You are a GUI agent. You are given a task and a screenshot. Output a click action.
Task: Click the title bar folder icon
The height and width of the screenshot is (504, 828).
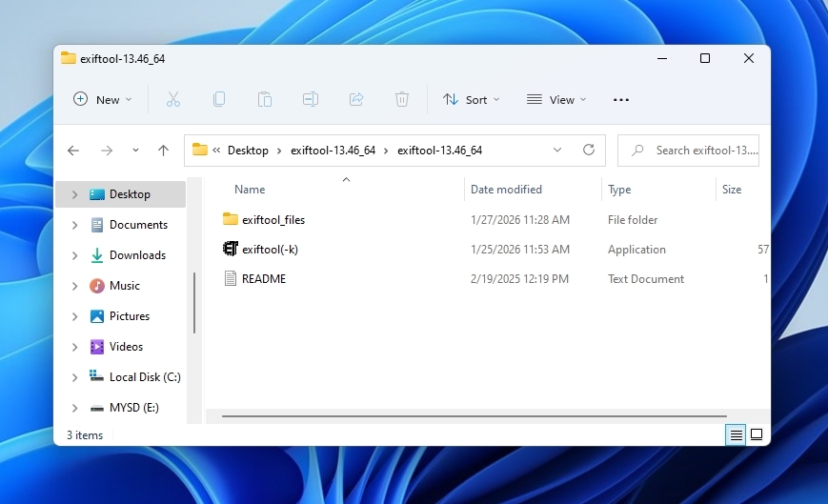pyautogui.click(x=68, y=57)
